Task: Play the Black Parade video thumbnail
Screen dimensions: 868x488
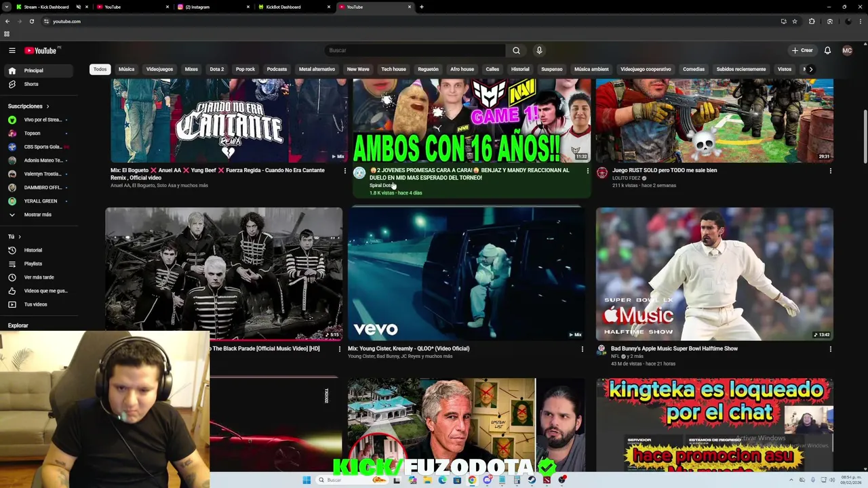Action: (x=224, y=274)
